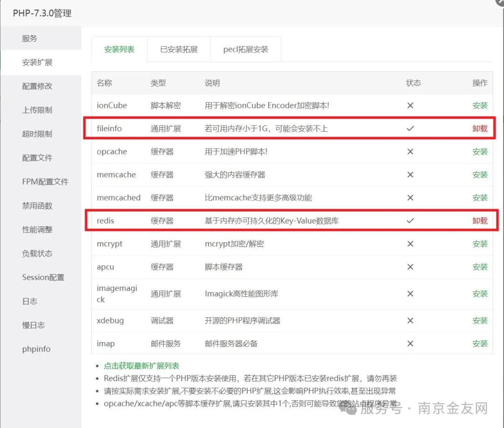Click the opcache status X icon
Screen dimensions: 504x428
tap(410, 151)
